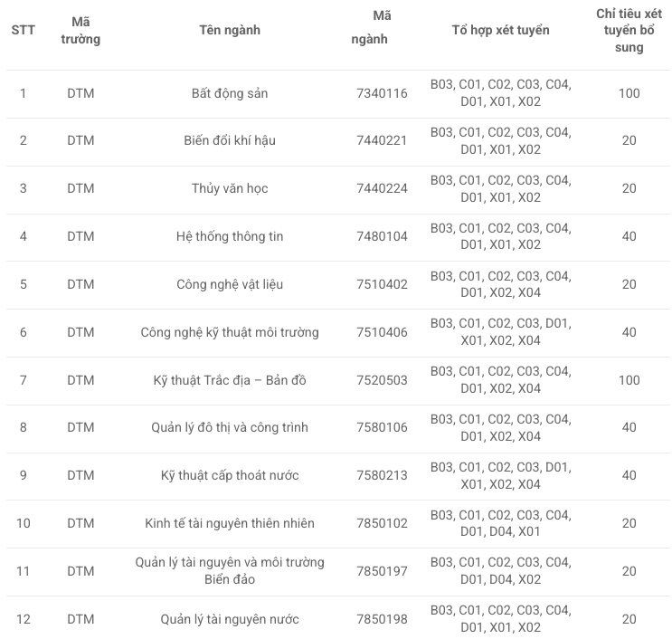Click major code 7850197
Viewport: 672px width, 639px height.
[x=382, y=571]
